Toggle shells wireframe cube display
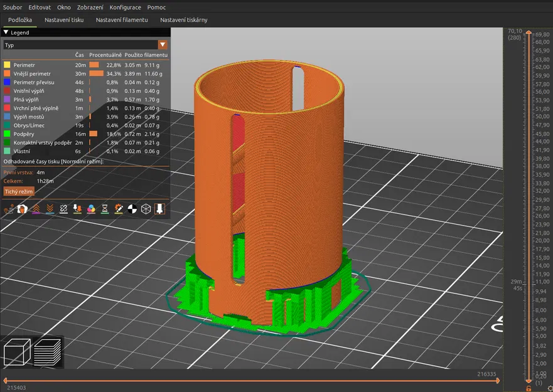553x392 pixels. tap(146, 209)
